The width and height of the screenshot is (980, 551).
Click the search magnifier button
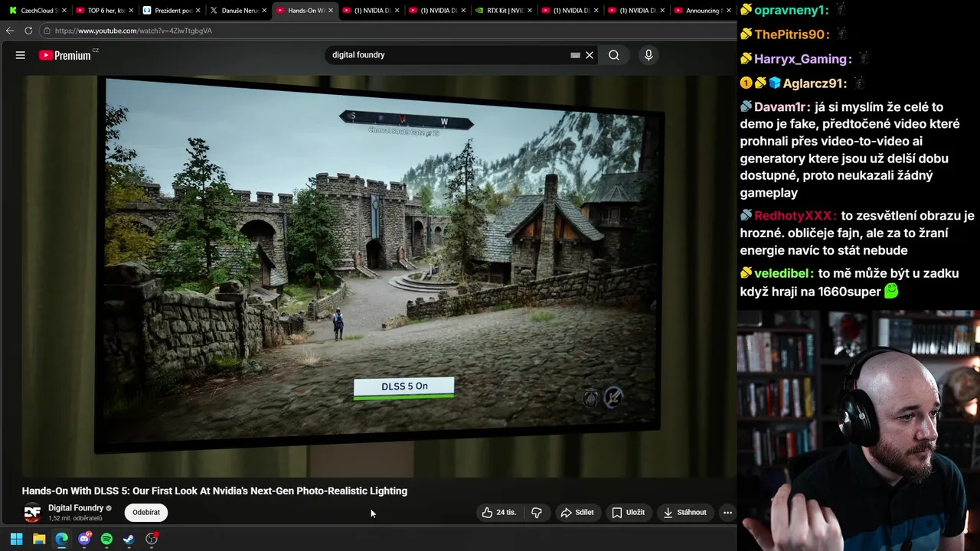click(614, 55)
